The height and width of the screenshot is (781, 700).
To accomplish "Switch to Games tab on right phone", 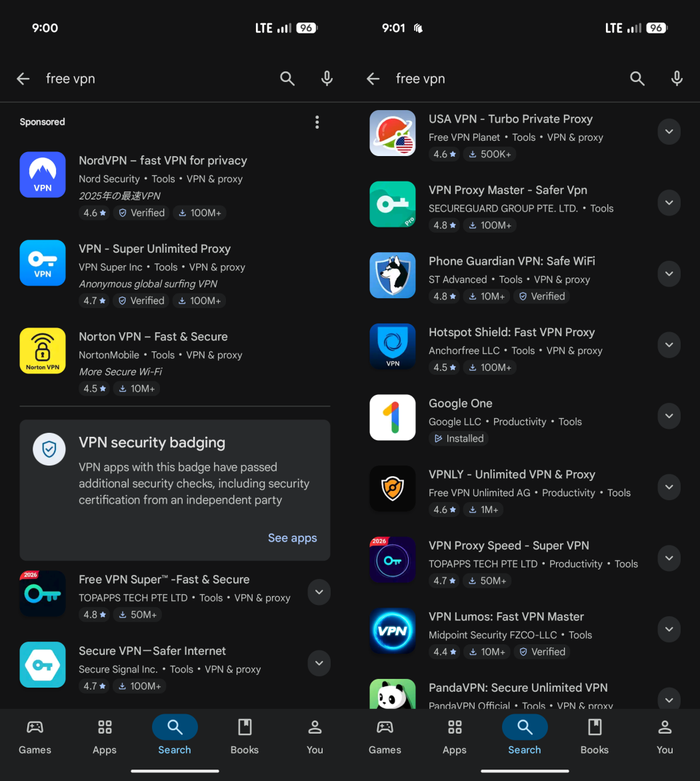I will tap(385, 736).
